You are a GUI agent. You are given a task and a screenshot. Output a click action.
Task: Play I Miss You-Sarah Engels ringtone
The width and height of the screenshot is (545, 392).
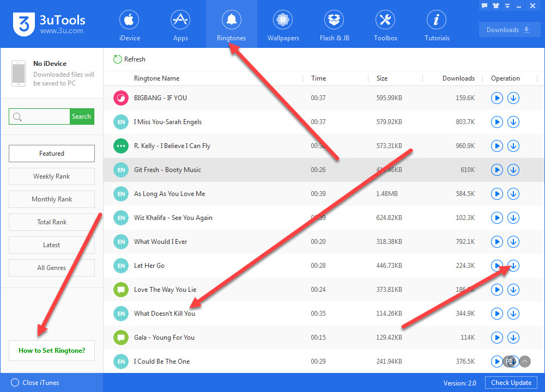click(x=497, y=122)
